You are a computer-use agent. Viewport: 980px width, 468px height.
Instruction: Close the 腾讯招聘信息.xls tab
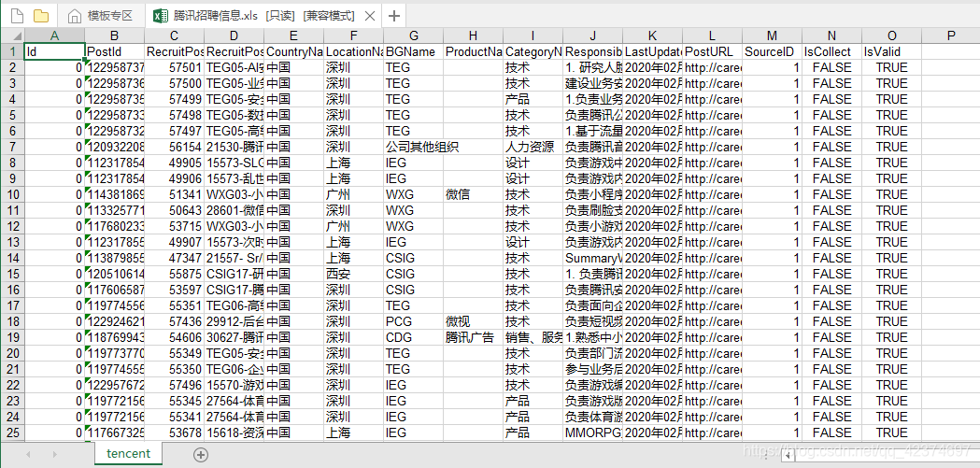(369, 16)
